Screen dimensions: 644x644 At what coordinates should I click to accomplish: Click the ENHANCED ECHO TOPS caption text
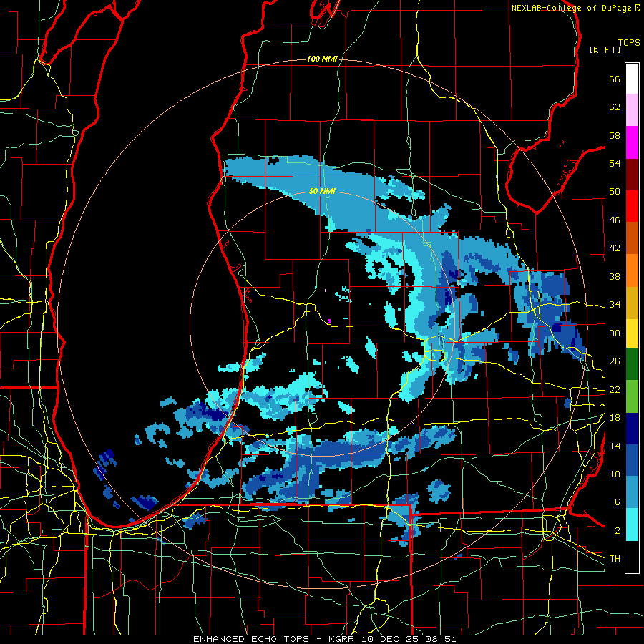click(252, 639)
